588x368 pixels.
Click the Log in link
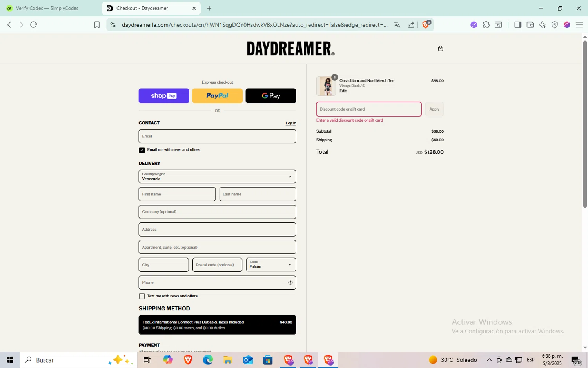coord(291,123)
